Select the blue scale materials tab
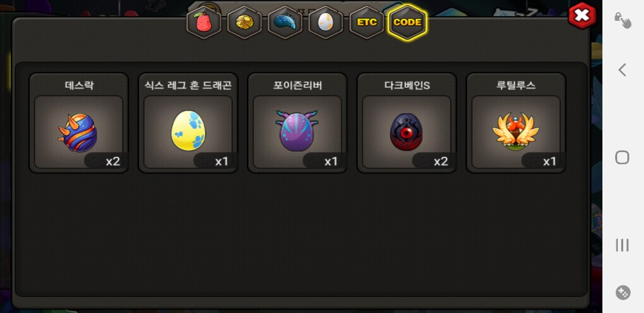 click(x=285, y=23)
